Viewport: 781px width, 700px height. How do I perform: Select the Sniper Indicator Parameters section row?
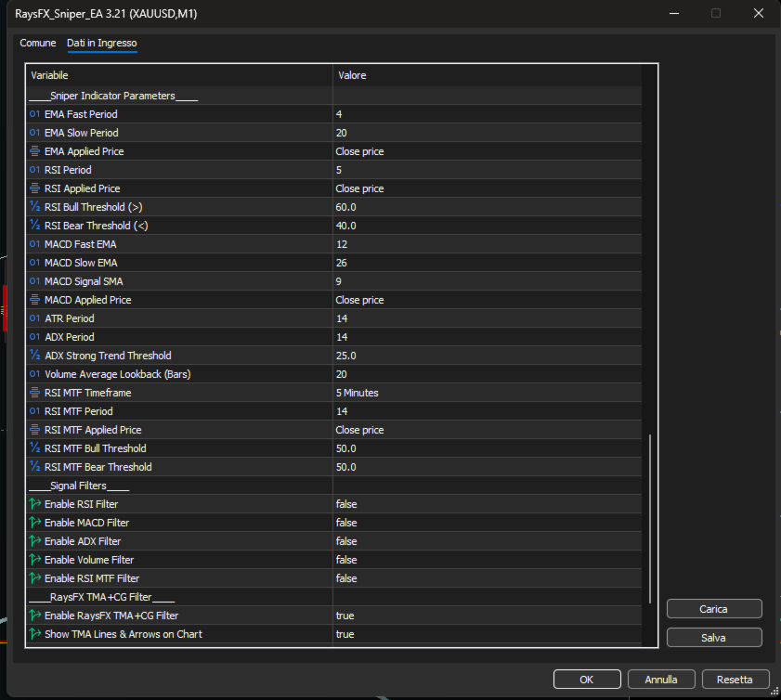(x=333, y=96)
